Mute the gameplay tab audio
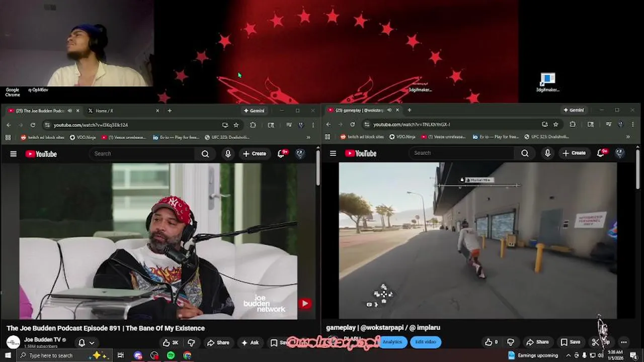 click(389, 110)
